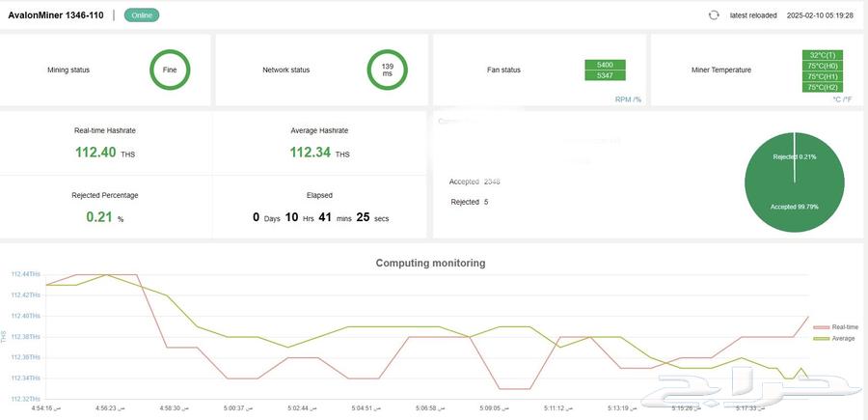Toggle the Average legend series
868x420 pixels.
click(834, 339)
